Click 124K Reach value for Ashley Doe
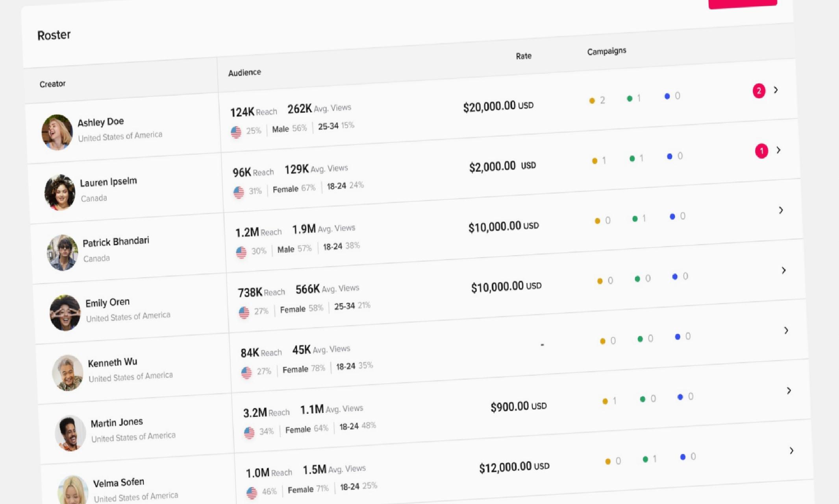 tap(254, 112)
